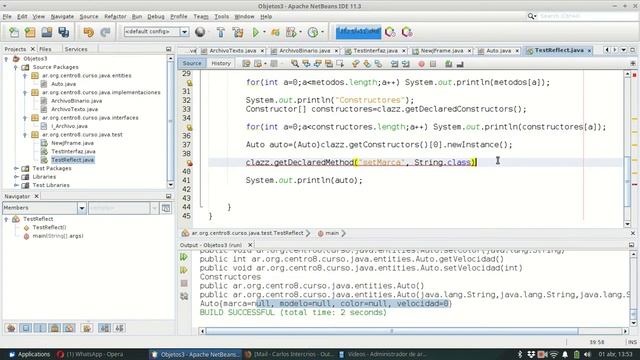Image resolution: width=640 pixels, height=360 pixels.
Task: Toggle Show Fields filter in Navigator
Action: (x=26, y=328)
